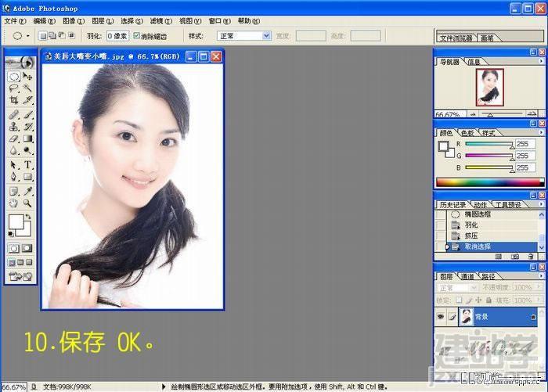Image resolution: width=548 pixels, height=392 pixels.
Task: Open the 图像 menu
Action: pos(74,21)
